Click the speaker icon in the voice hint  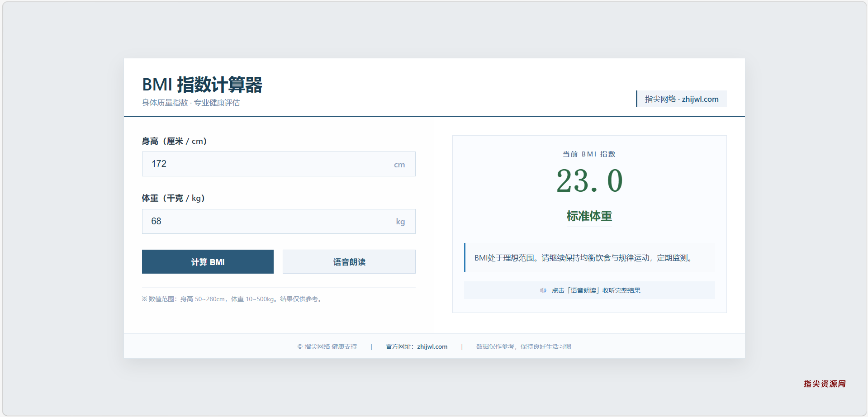[543, 290]
